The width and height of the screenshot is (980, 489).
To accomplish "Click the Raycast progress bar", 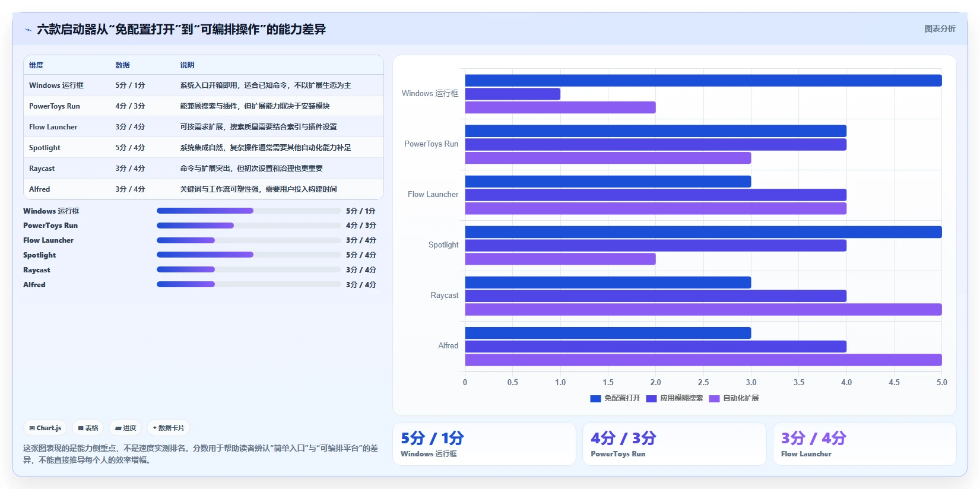I will (x=249, y=269).
